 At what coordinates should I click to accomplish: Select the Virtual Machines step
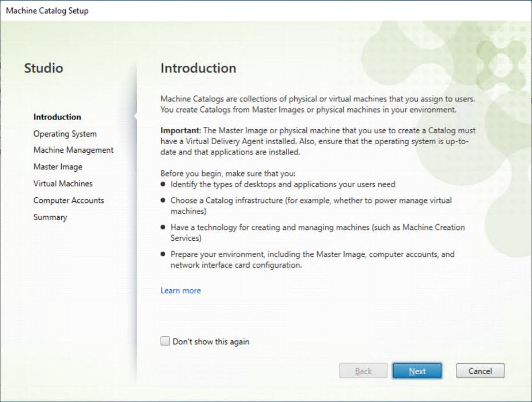(63, 184)
